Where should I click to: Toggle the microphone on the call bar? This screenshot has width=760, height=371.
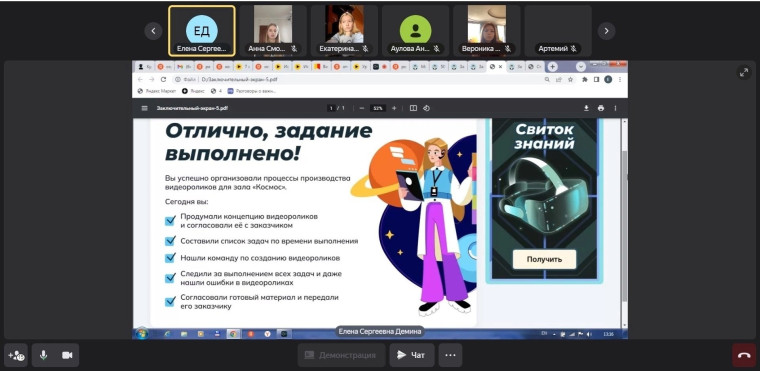point(44,355)
